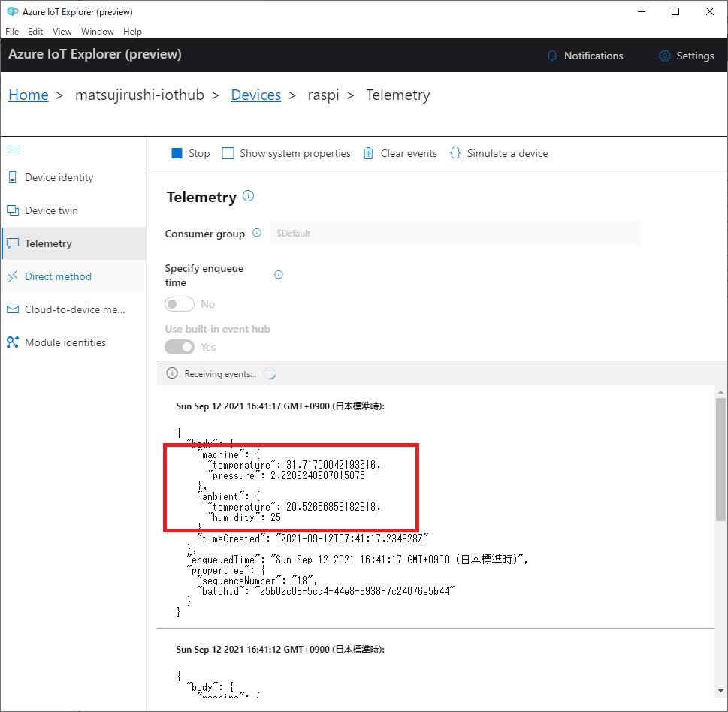Viewport: 728px width, 712px height.
Task: Click the Device identity phone icon
Action: click(x=13, y=177)
